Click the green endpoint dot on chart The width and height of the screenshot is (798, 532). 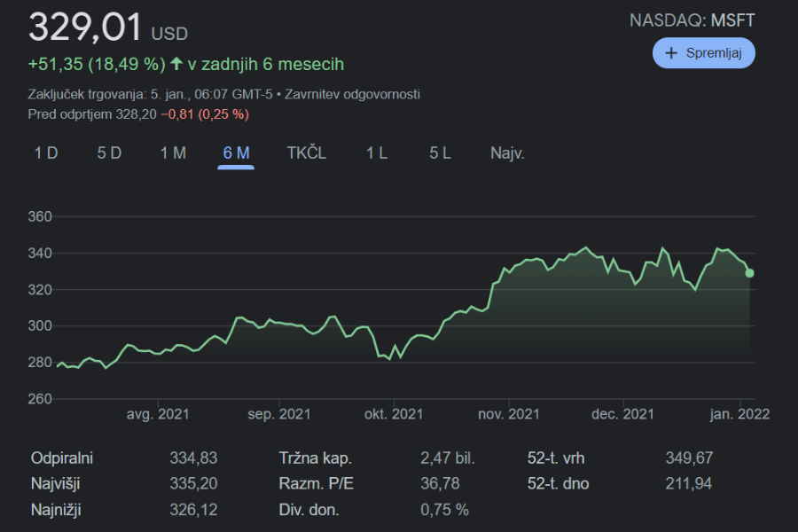750,273
